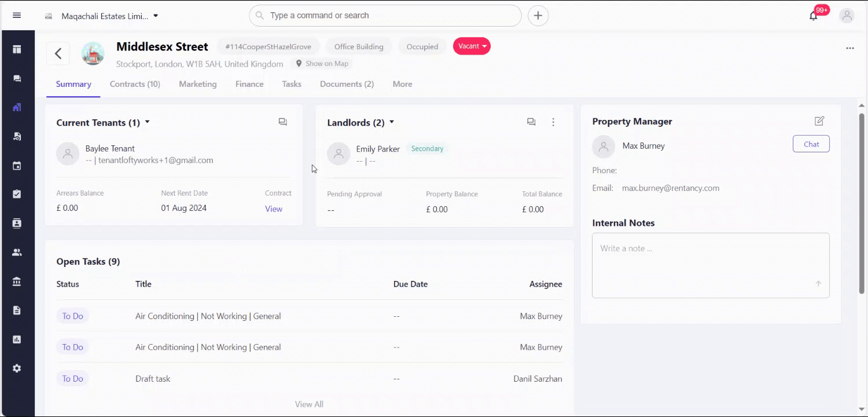This screenshot has height=417, width=868.
Task: Open the page three-dot options menu
Action: 850,48
